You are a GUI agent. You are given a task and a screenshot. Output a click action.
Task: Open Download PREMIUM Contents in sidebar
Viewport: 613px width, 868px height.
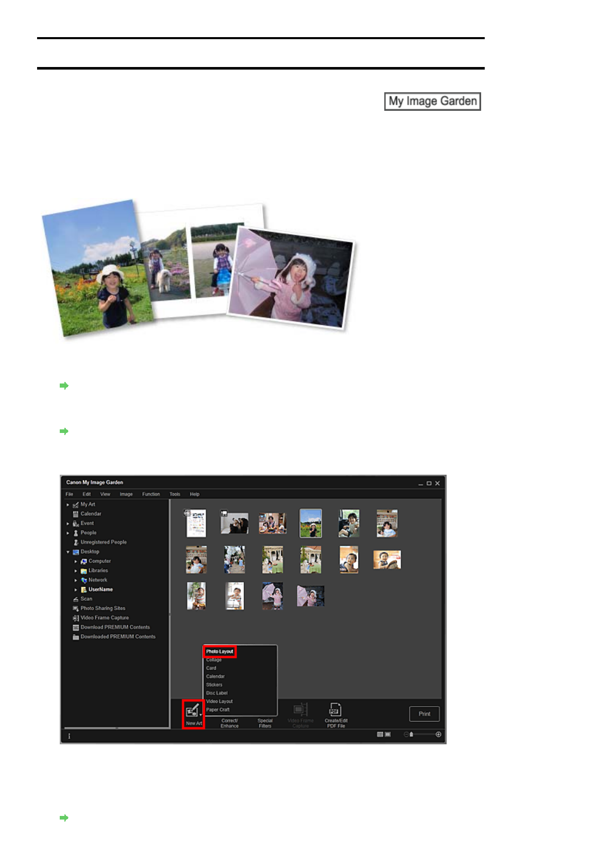(x=115, y=627)
